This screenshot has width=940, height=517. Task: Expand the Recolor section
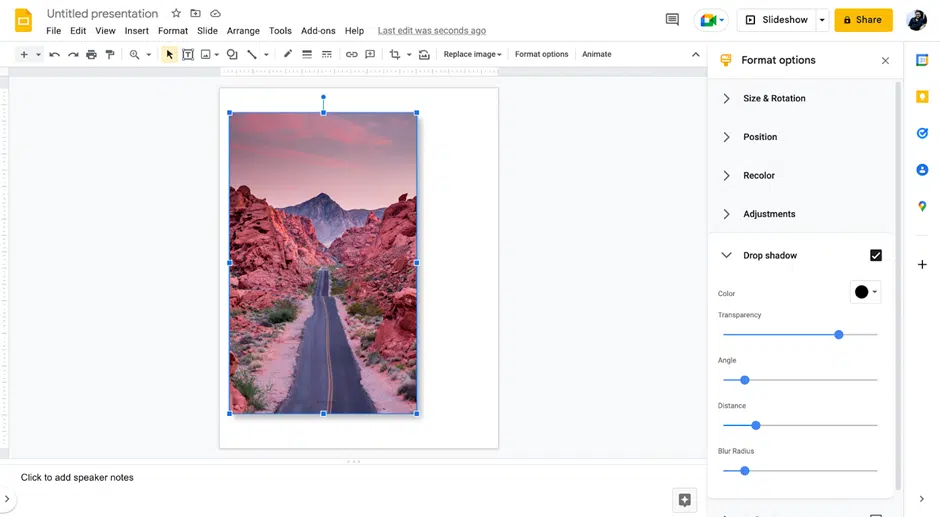pyautogui.click(x=758, y=176)
